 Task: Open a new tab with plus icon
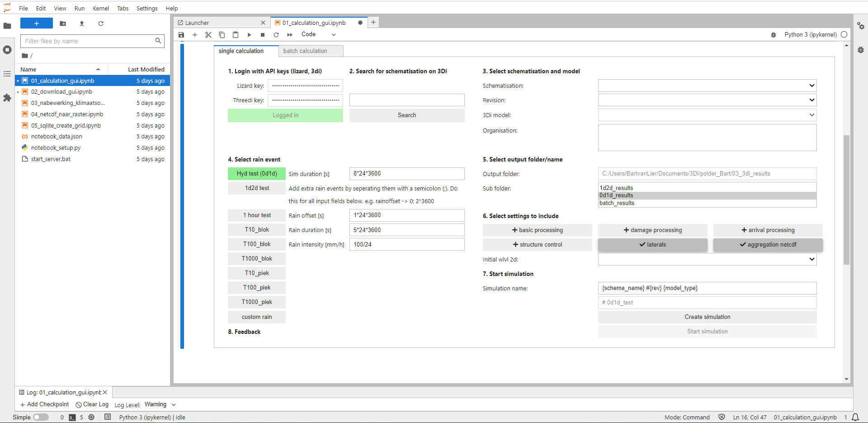coord(373,22)
